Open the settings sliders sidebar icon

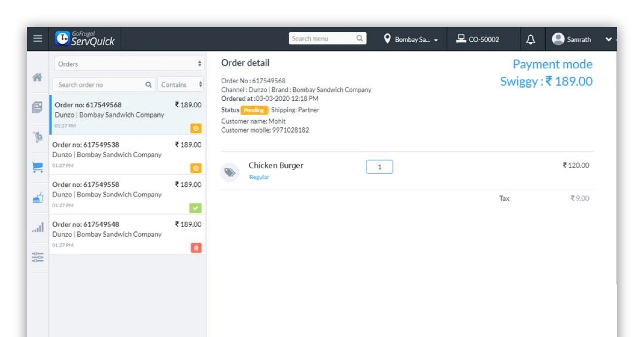[38, 258]
